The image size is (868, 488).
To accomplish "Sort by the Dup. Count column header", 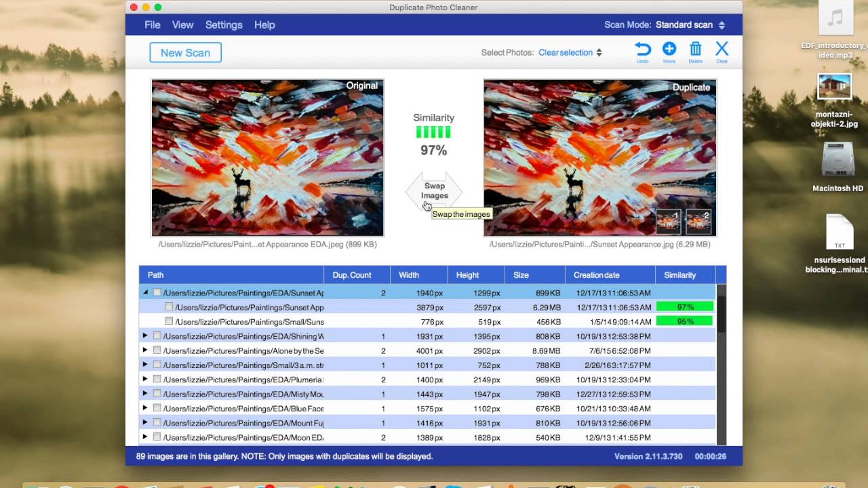I will coord(357,274).
